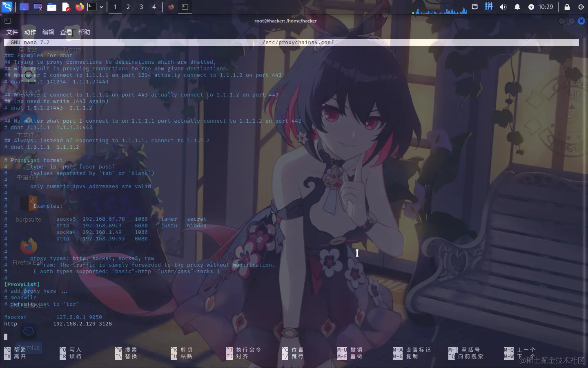
Task: Open the 查看 menu
Action: [66, 32]
